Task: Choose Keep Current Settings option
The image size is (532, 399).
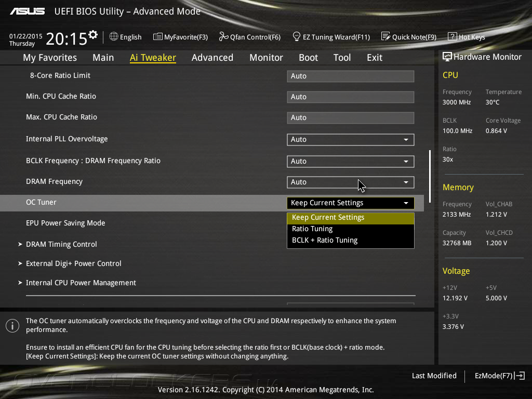Action: [351, 218]
